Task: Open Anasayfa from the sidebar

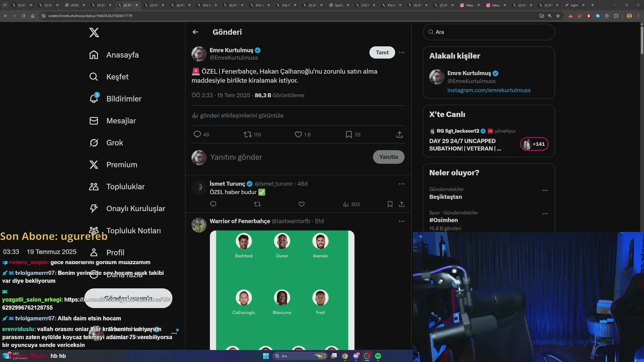Action: (114, 55)
